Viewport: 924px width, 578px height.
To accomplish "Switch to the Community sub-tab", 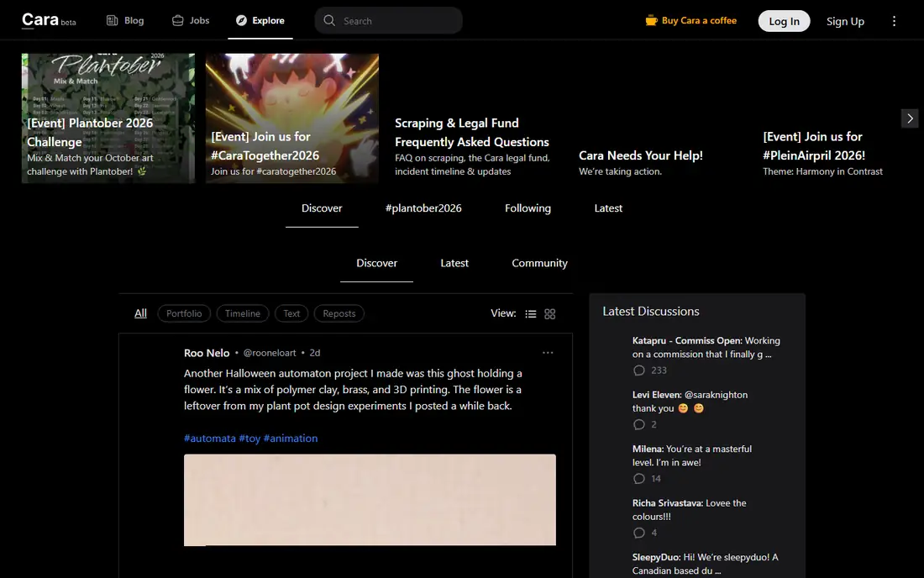I will click(x=539, y=263).
